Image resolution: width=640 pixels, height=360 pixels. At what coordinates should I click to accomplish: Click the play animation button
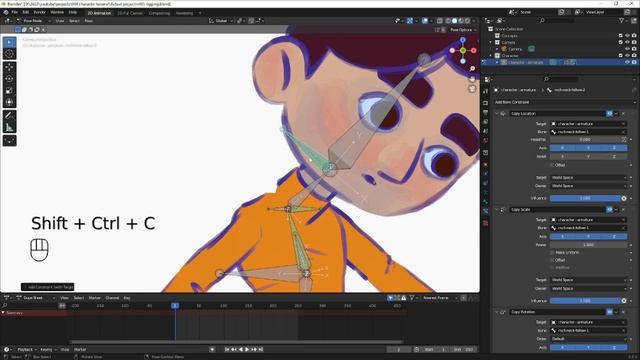pyautogui.click(x=247, y=349)
